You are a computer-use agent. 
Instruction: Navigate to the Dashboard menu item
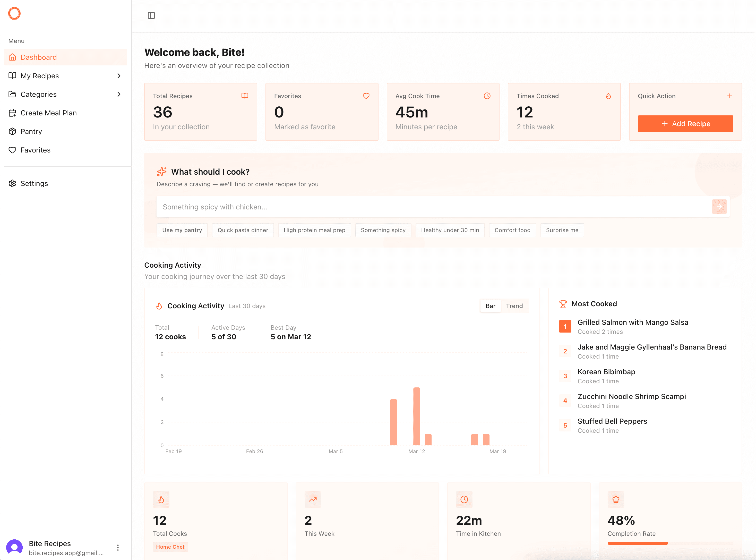[x=38, y=57]
